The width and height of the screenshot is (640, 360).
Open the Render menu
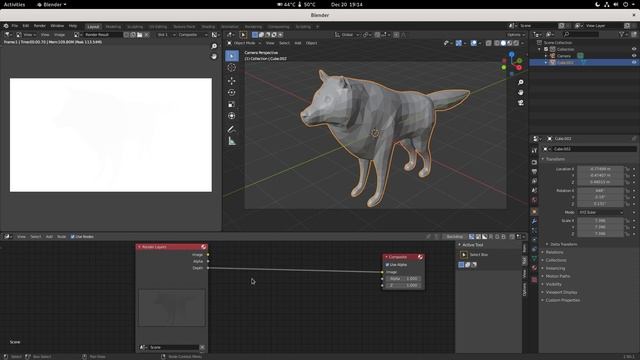40,26
